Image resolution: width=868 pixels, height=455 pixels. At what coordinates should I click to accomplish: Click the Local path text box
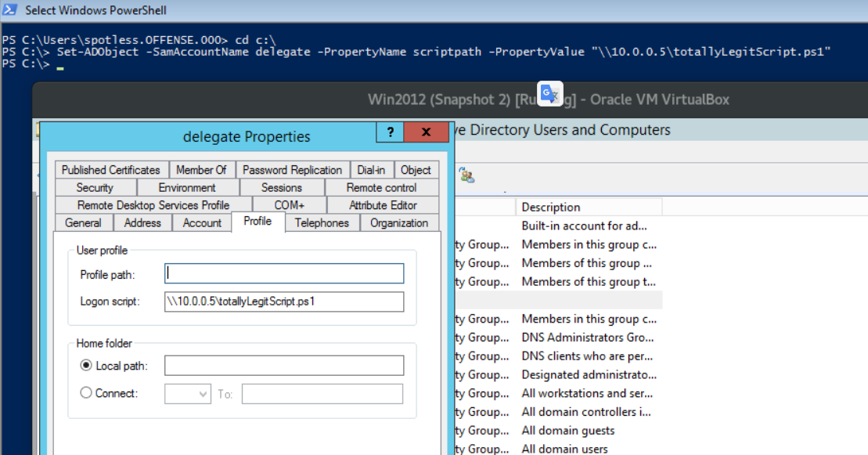(x=284, y=366)
